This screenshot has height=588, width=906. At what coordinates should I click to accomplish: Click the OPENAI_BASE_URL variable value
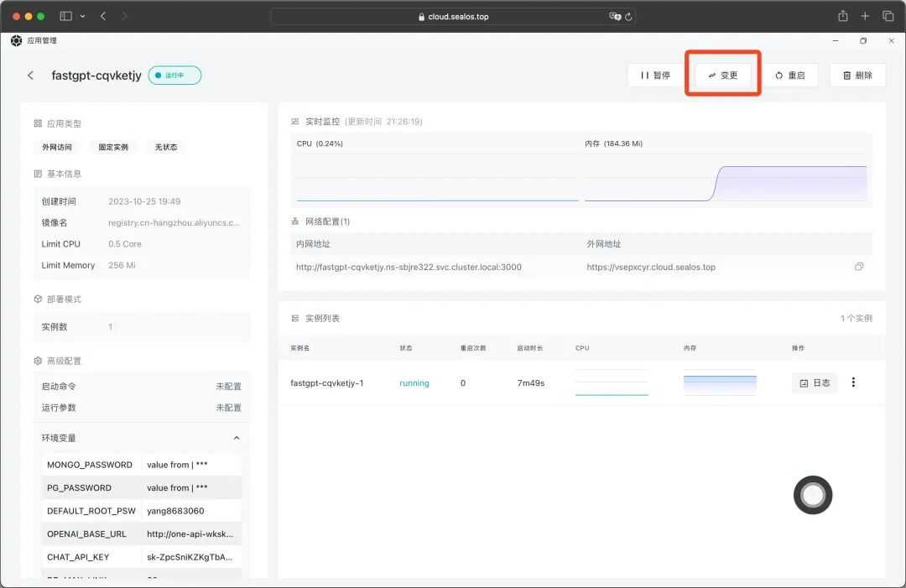tap(190, 533)
